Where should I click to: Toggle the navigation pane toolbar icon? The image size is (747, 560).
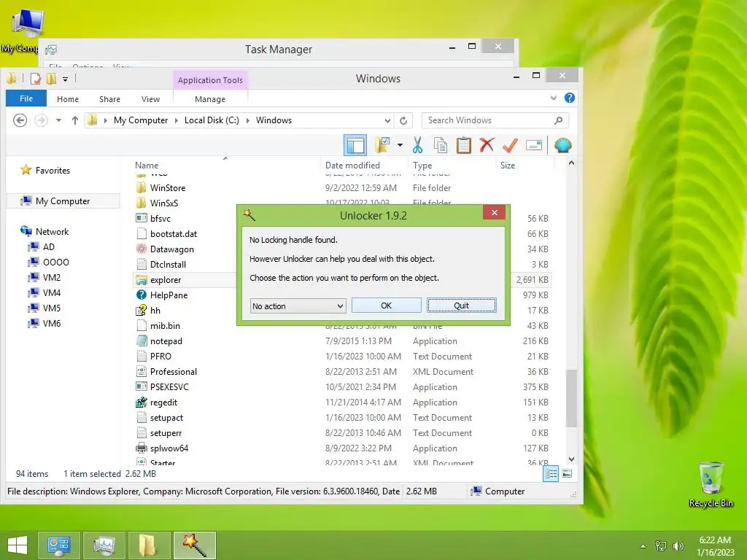pos(355,145)
